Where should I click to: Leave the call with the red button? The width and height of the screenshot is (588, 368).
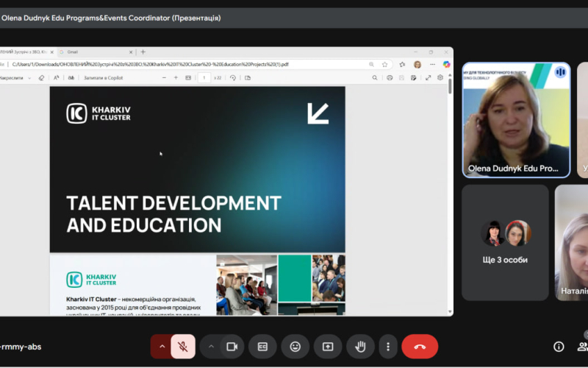pyautogui.click(x=420, y=347)
